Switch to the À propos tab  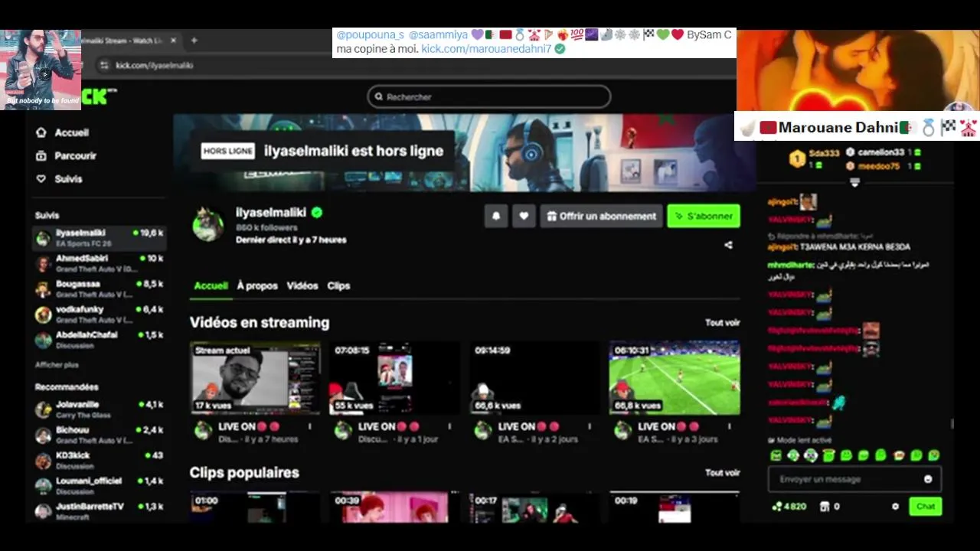pyautogui.click(x=257, y=285)
